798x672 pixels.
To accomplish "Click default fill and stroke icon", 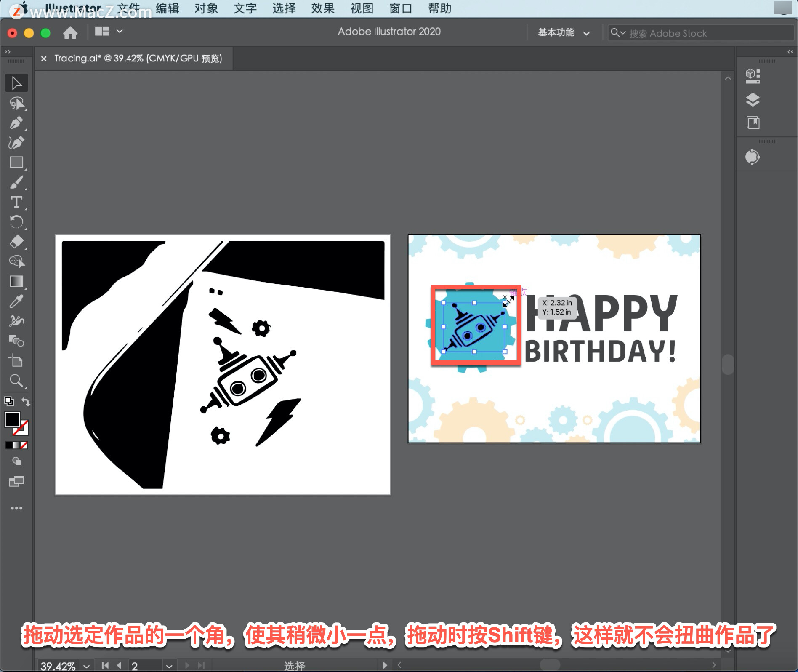I will click(x=9, y=401).
